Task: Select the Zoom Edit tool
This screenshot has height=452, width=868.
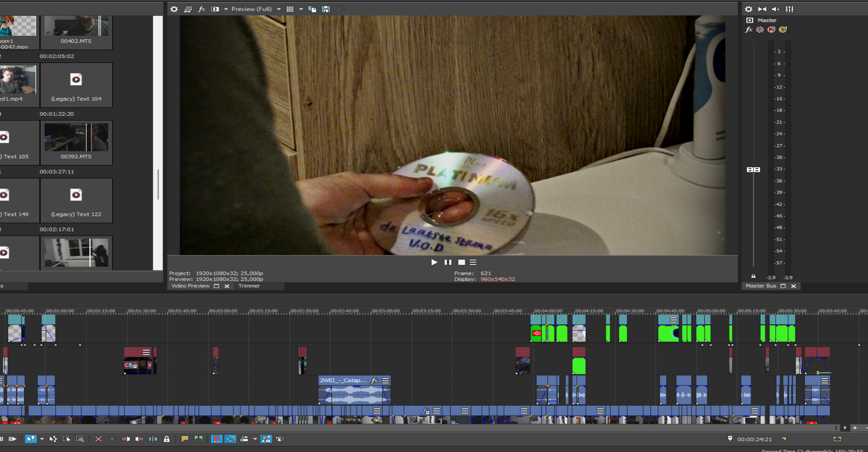Action: (x=80, y=439)
